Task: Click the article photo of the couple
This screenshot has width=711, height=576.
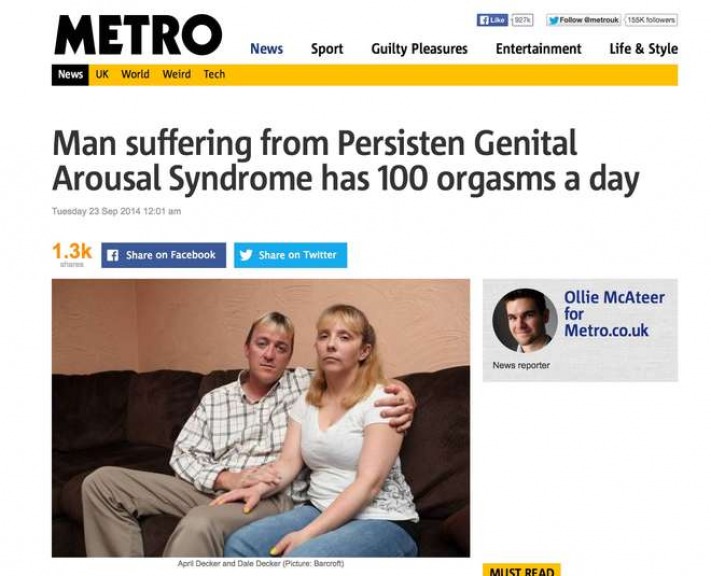Action: tap(261, 418)
